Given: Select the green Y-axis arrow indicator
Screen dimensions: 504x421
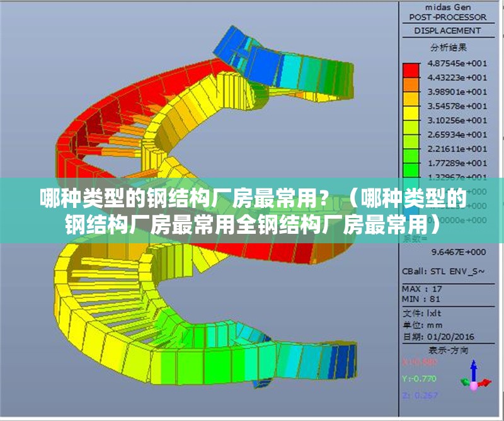Looking at the screenshot, I should tap(465, 382).
